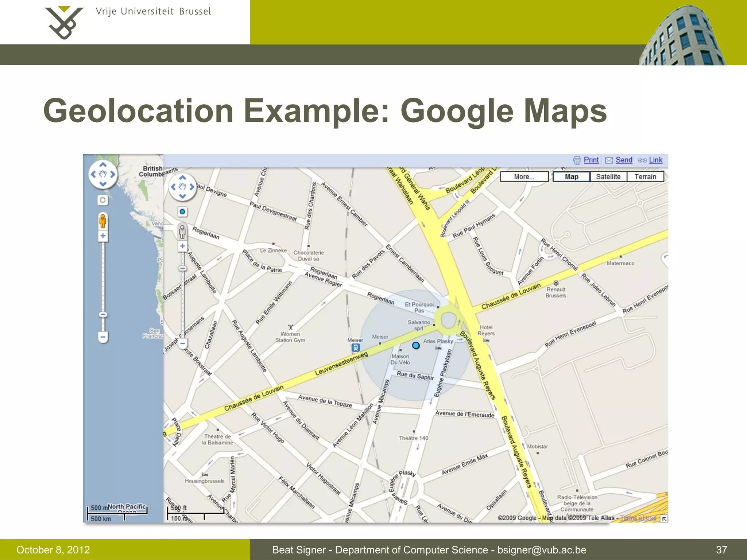The image size is (747, 560).
Task: Click the Renault Brussels car dealer icon
Action: coord(556,283)
